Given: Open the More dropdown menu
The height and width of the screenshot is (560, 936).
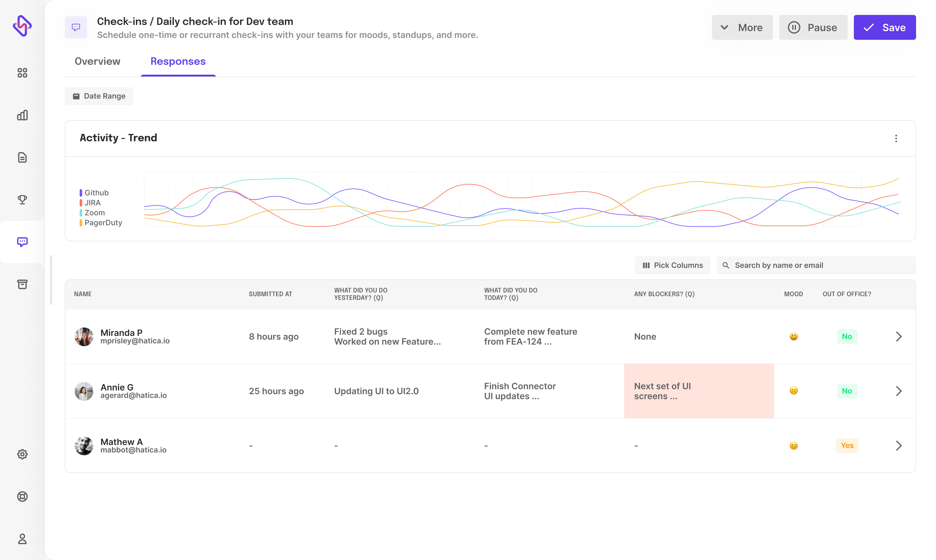Looking at the screenshot, I should click(x=742, y=27).
